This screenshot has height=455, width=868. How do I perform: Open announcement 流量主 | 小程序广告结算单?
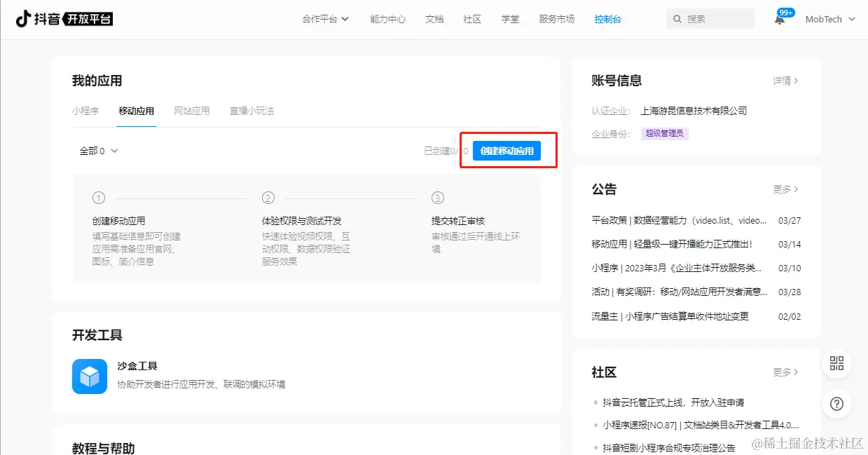(670, 316)
